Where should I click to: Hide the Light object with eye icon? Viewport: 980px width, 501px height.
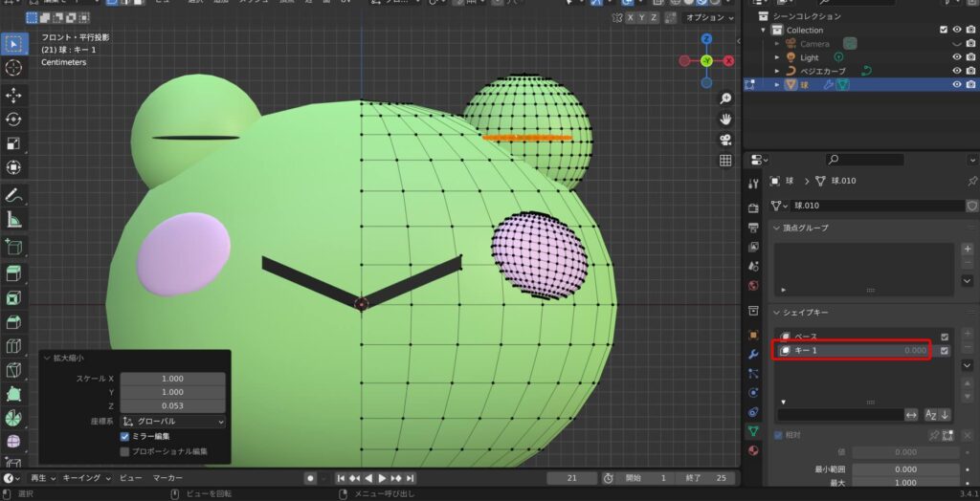(957, 57)
